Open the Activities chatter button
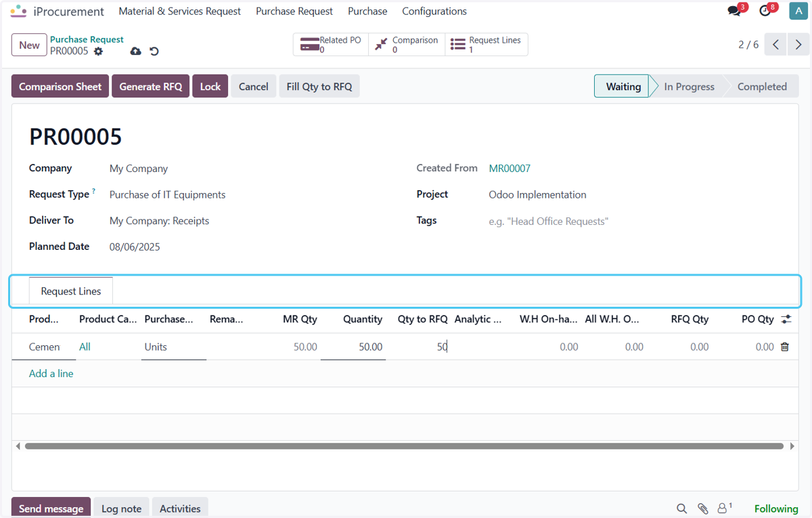812x518 pixels. click(x=180, y=509)
